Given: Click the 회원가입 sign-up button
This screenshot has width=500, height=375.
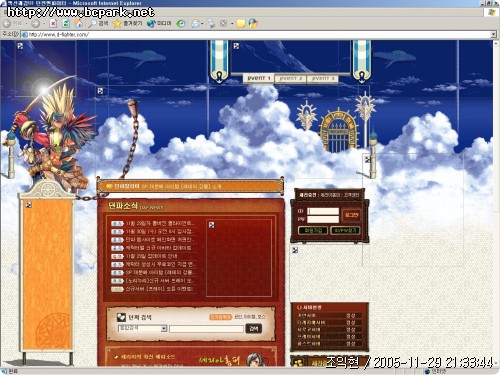Looking at the screenshot, I should pyautogui.click(x=313, y=230).
